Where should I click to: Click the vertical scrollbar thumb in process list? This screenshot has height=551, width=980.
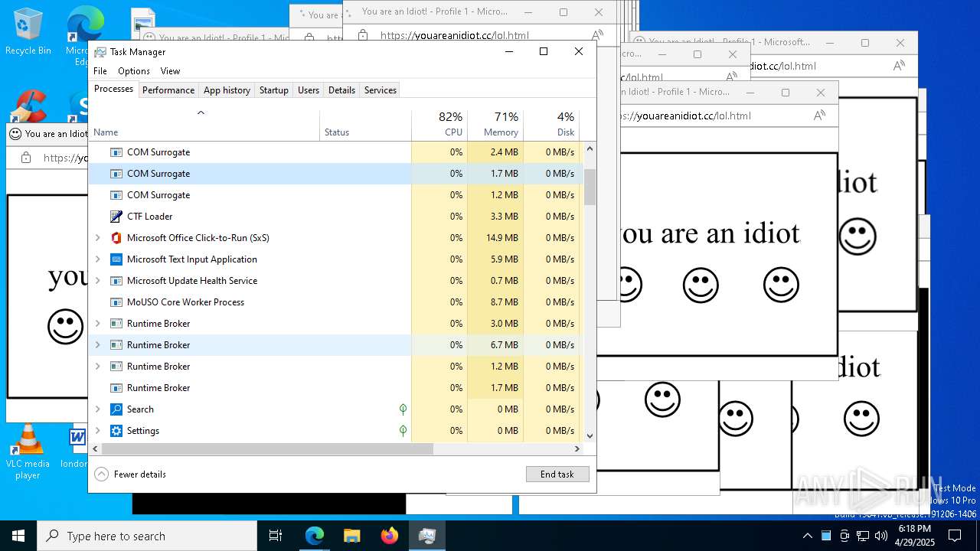click(x=590, y=187)
